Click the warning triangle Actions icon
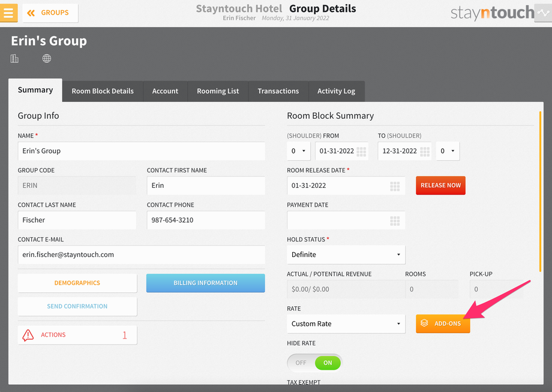Viewport: 552px width, 392px height. tap(28, 335)
